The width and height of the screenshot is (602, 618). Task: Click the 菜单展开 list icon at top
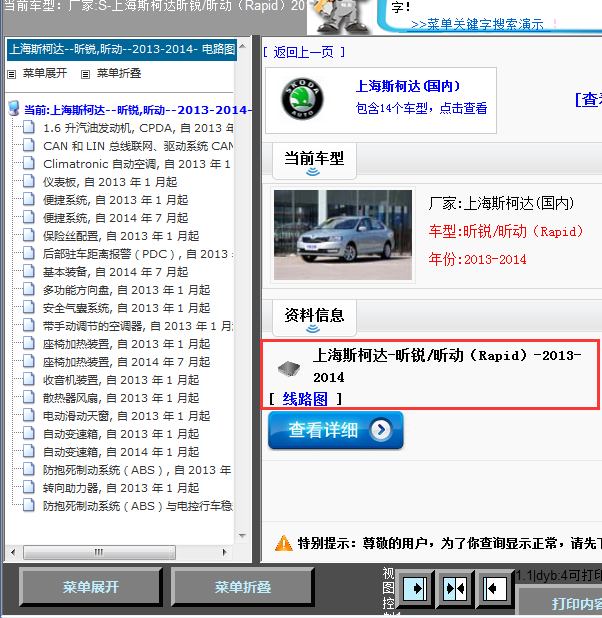(11, 74)
